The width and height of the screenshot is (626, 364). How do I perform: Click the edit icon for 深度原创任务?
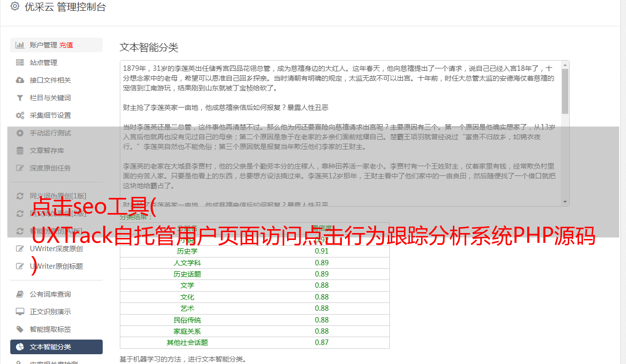coord(20,168)
